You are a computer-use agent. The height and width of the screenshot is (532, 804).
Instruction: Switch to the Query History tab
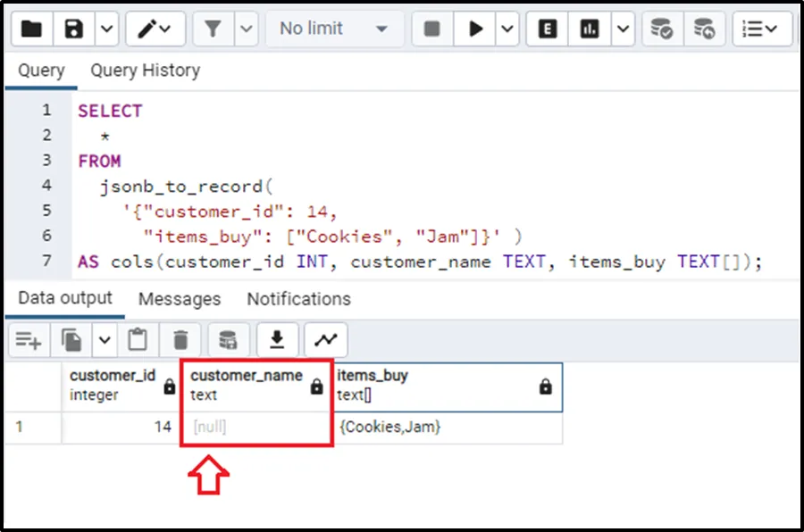pos(145,71)
